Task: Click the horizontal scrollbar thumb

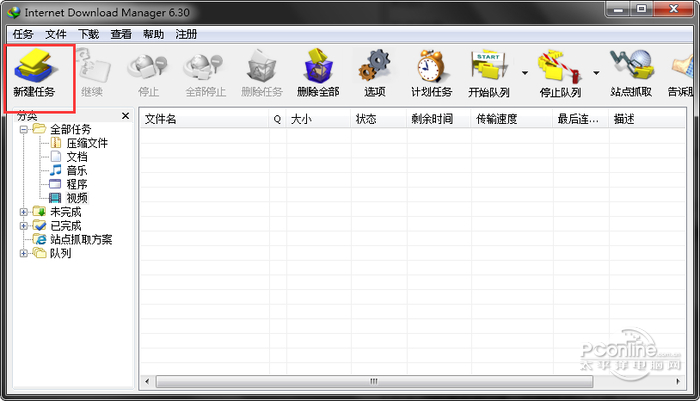Action: 374,381
